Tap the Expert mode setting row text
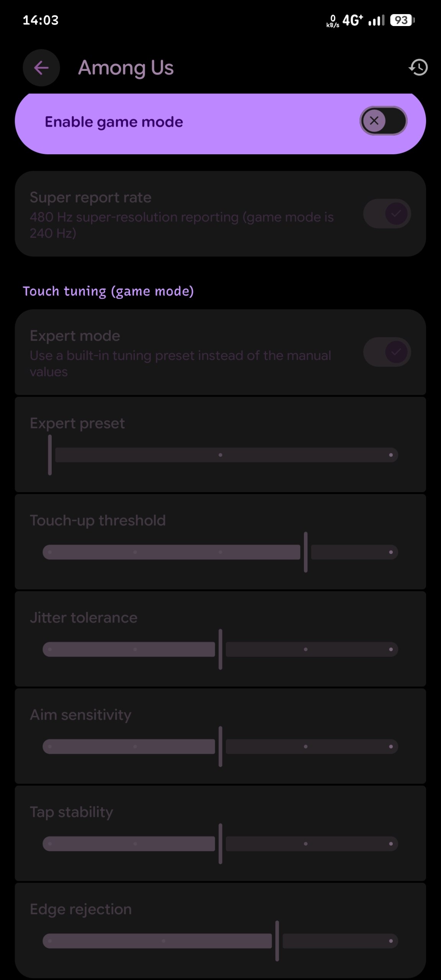Image resolution: width=441 pixels, height=980 pixels. click(x=180, y=353)
